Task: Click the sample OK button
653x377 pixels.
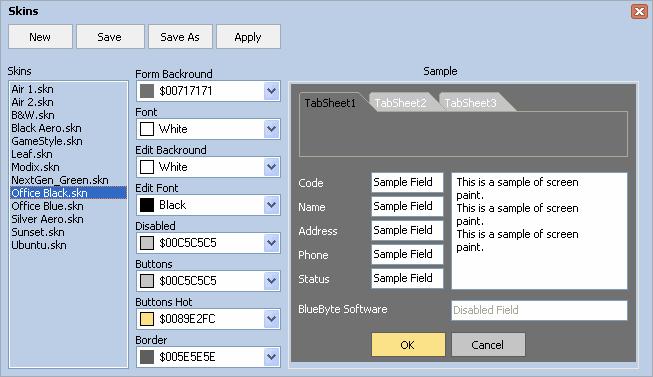Action: [x=408, y=345]
